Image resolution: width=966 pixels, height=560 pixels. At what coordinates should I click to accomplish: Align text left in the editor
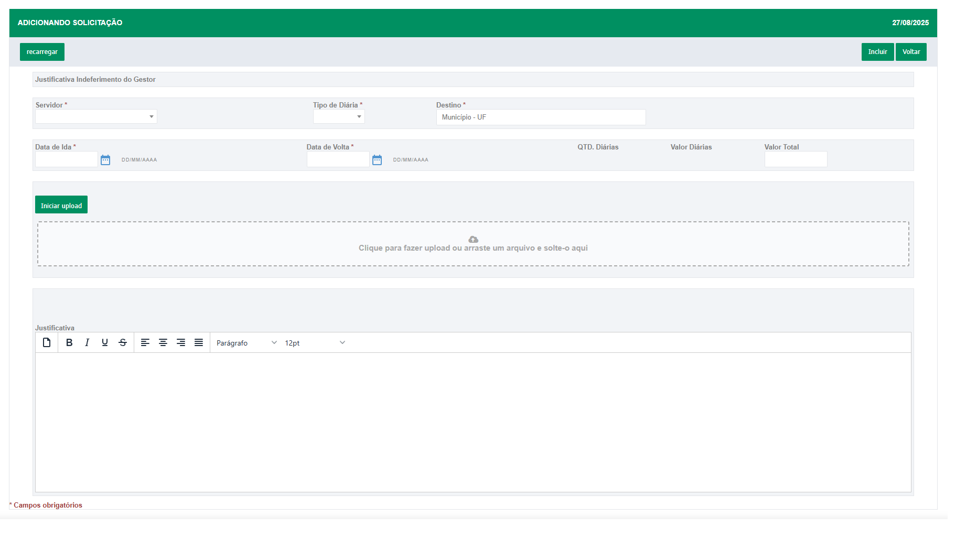(145, 342)
